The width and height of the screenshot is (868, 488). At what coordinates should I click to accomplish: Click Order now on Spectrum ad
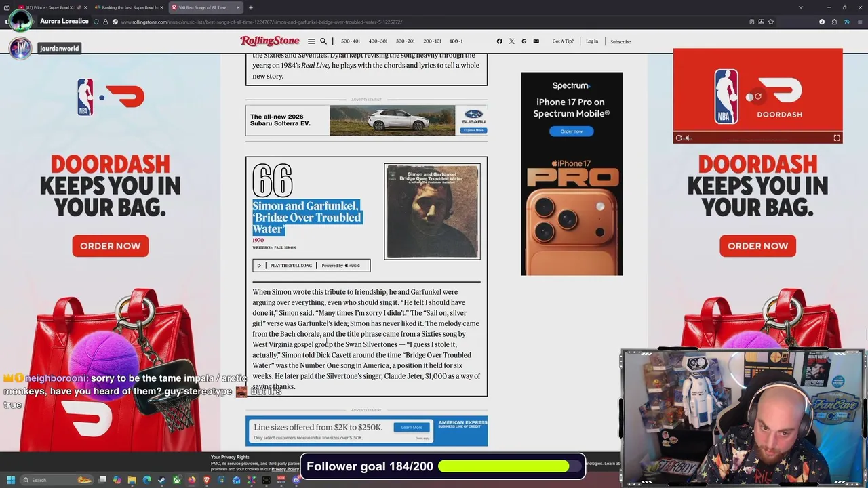tap(572, 131)
